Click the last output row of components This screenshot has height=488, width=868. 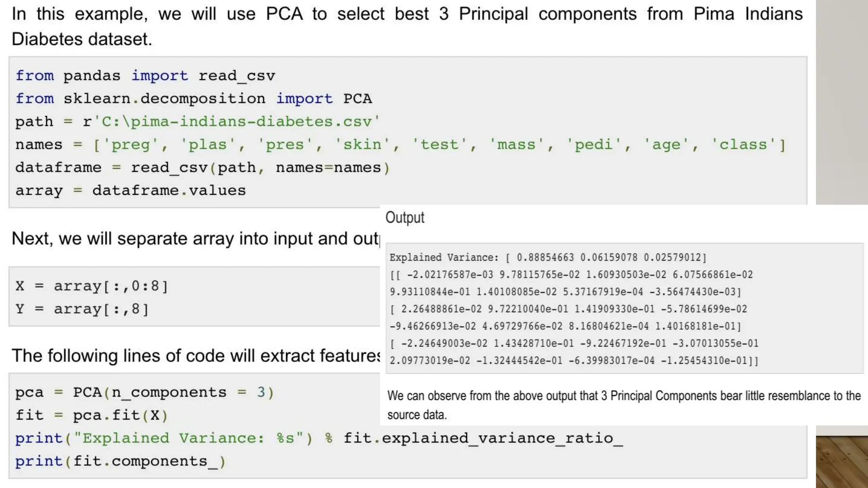[574, 360]
